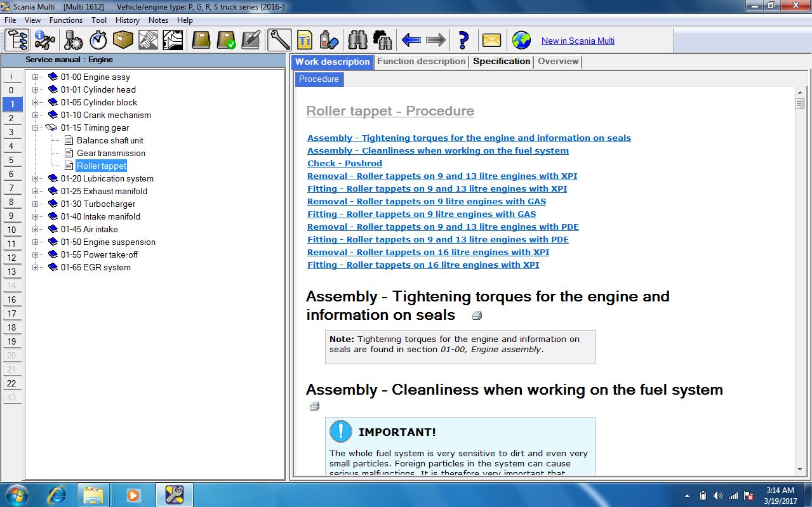Expand the 01-10 Crank mechanism node
The width and height of the screenshot is (812, 507).
click(36, 115)
